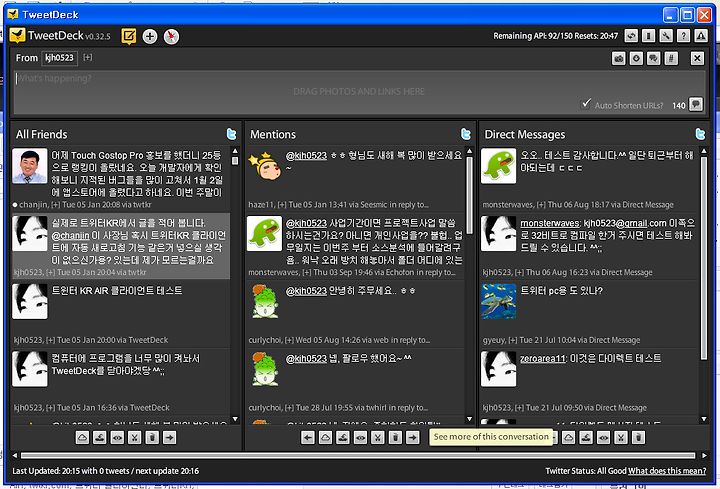The width and height of the screenshot is (720, 489).
Task: Toggle the Auto Shorten URLs checkbox
Action: (x=586, y=104)
